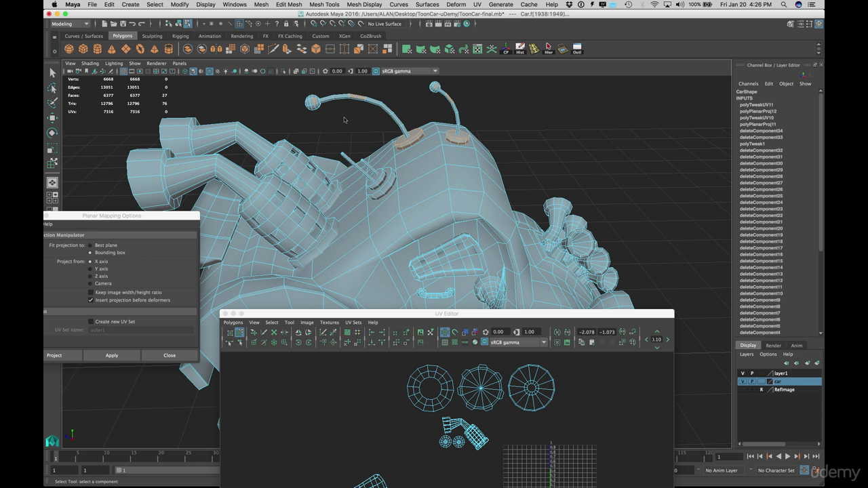Create a polygon plane from shelf
The height and width of the screenshot is (488, 868).
coord(125,49)
